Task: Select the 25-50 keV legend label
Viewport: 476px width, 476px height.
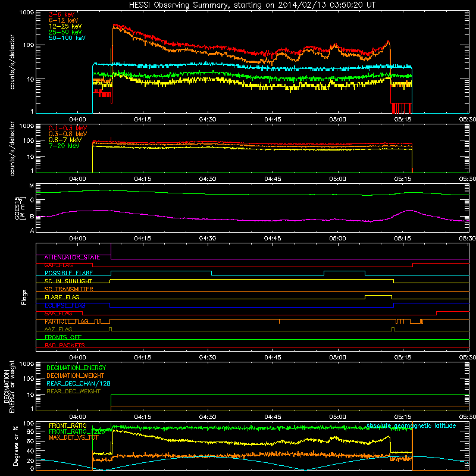Action: (65, 32)
